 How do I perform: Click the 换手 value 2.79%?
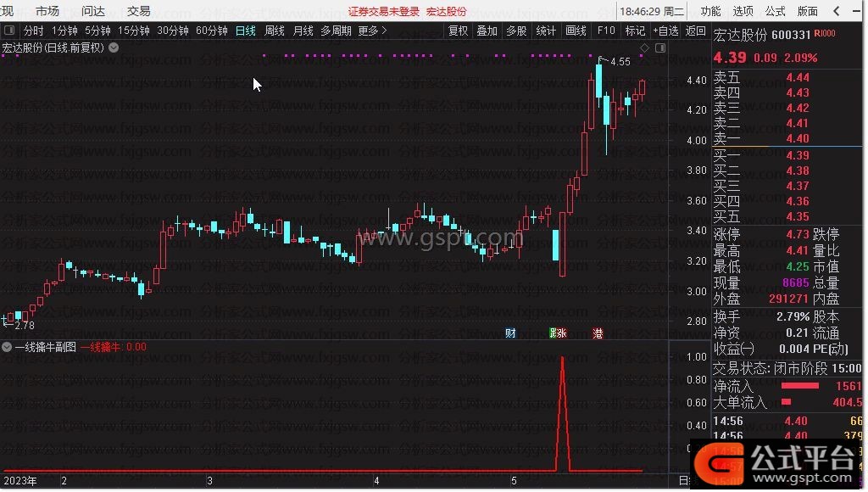pyautogui.click(x=793, y=317)
